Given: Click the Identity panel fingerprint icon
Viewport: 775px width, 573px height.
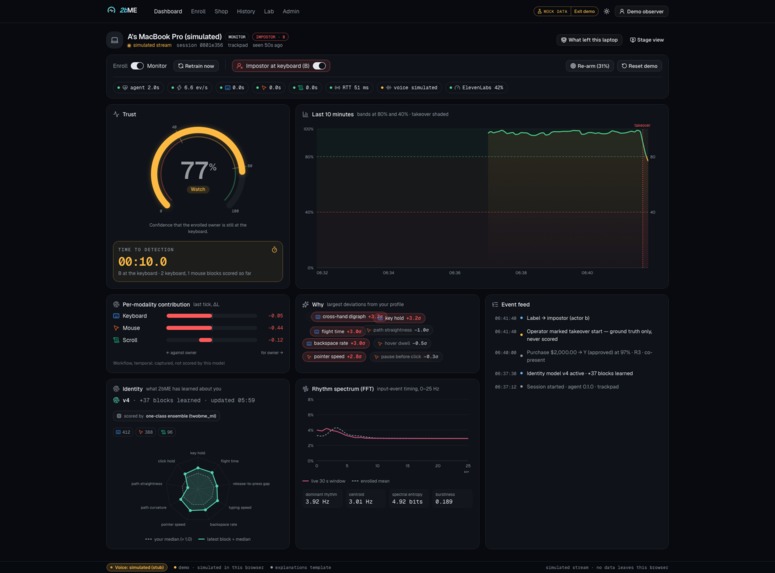Looking at the screenshot, I should tap(116, 389).
